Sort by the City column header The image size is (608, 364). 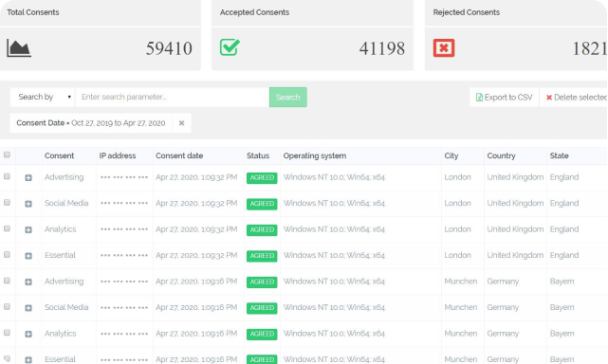[x=451, y=155]
